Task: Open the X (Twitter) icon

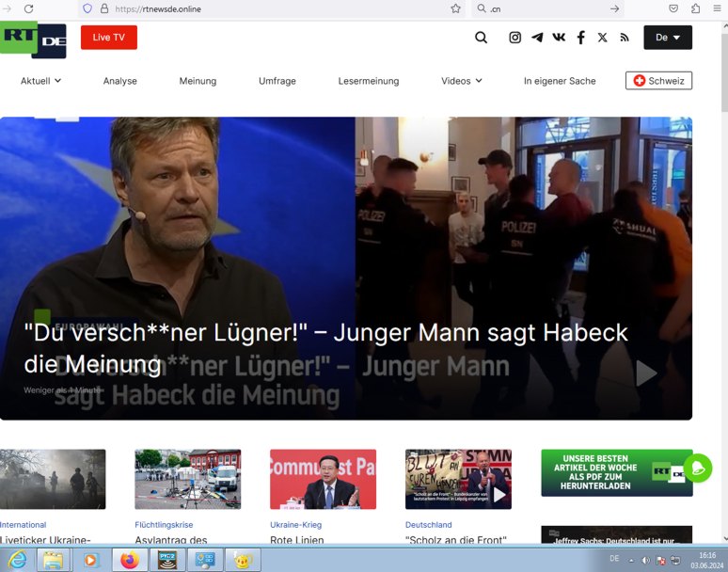Action: point(602,38)
